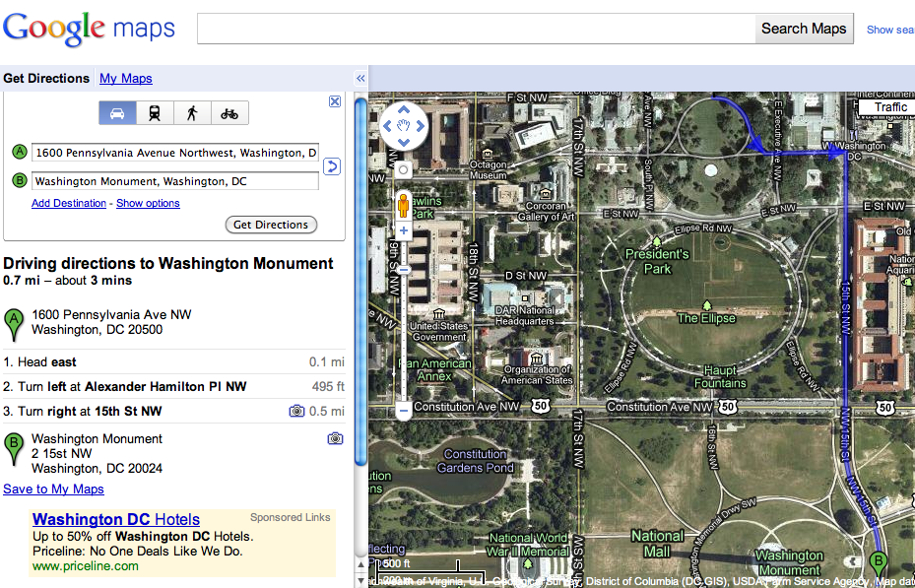Screen dimensions: 915x588
Task: Click Add Destination link
Action: click(69, 203)
